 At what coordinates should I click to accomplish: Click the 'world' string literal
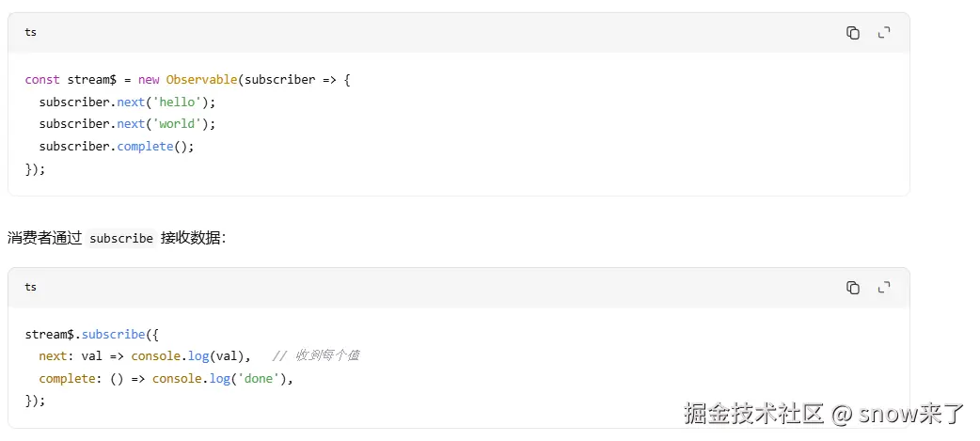177,124
